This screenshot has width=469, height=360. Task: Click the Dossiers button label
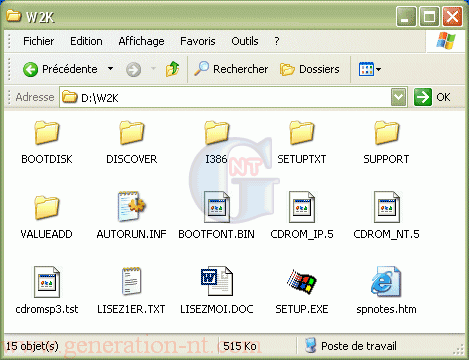tap(319, 69)
